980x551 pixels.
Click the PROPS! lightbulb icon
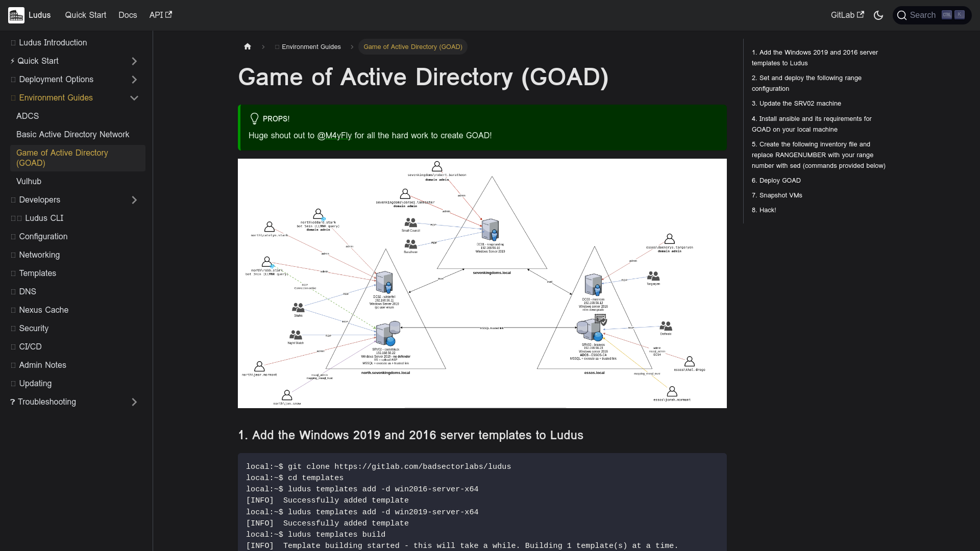254,119
